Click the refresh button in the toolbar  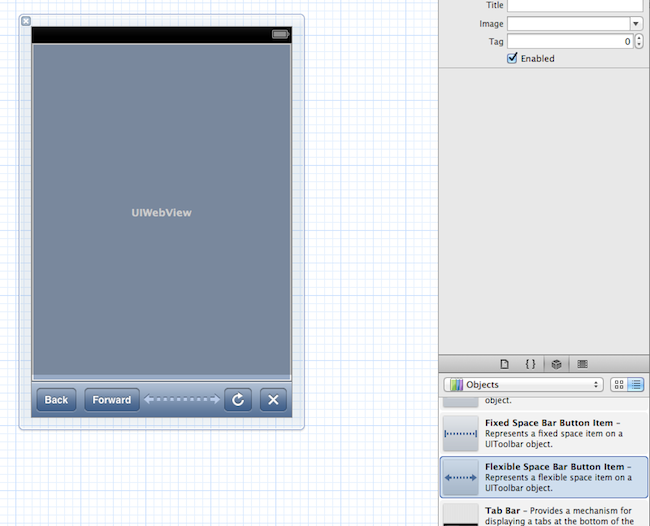pos(238,400)
